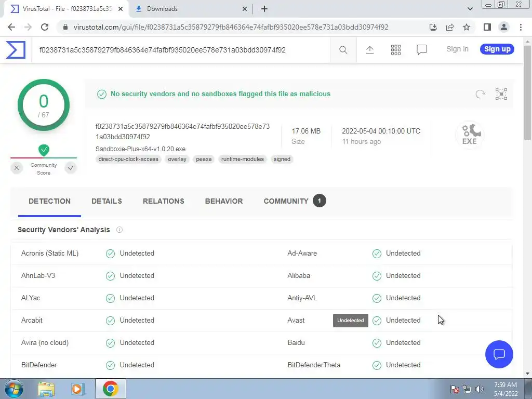Open the media player taskbar icon
Screen dimensions: 532x399
click(x=78, y=389)
